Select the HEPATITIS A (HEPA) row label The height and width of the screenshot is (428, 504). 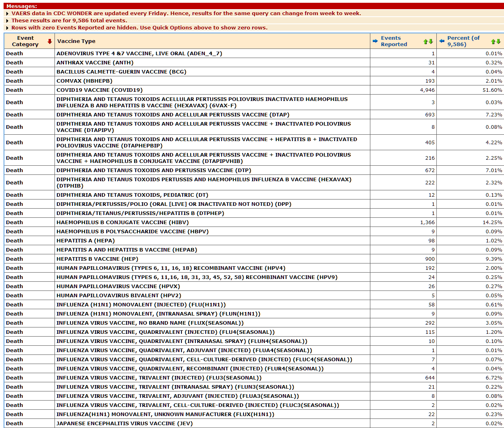click(x=86, y=241)
